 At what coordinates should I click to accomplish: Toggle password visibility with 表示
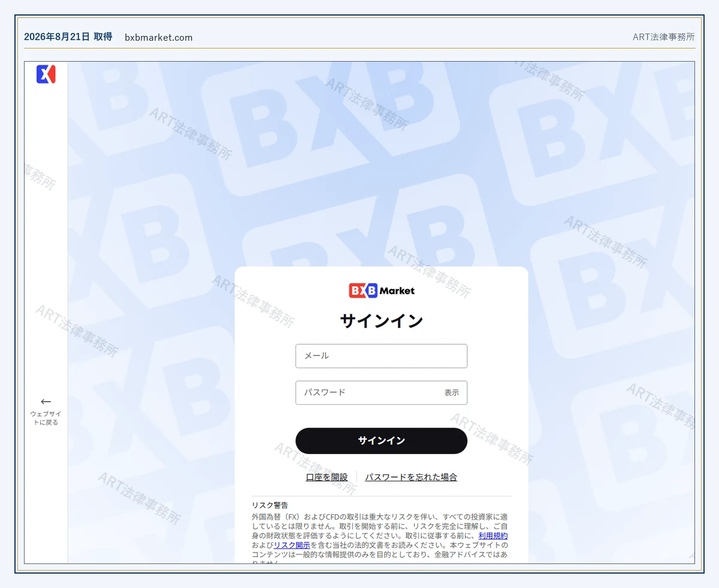click(x=452, y=393)
